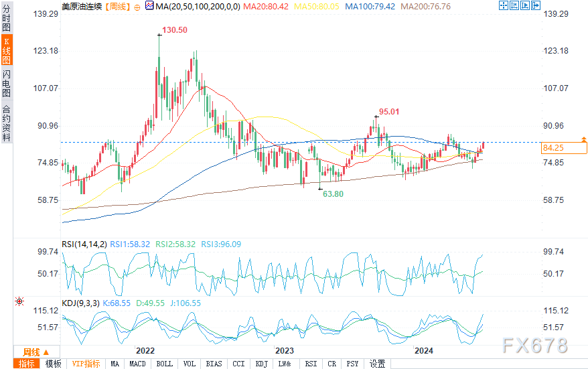This screenshot has width=588, height=369.
Task: Select the KDJ indicator button in the bottom bar
Action: click(262, 364)
